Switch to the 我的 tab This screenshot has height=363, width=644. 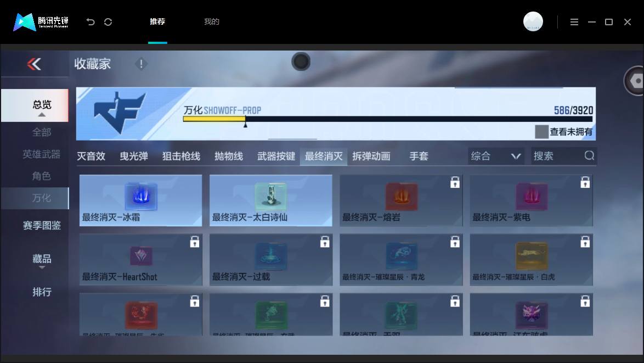click(212, 22)
